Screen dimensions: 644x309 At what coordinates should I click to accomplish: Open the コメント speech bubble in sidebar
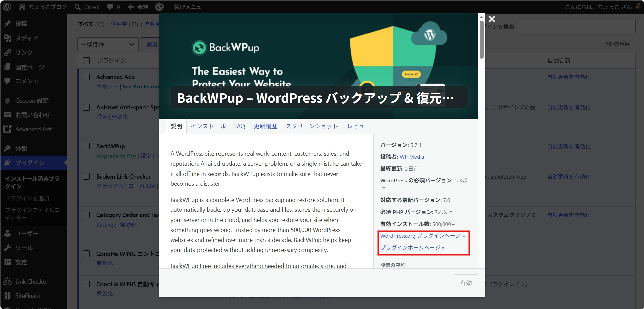pos(8,81)
